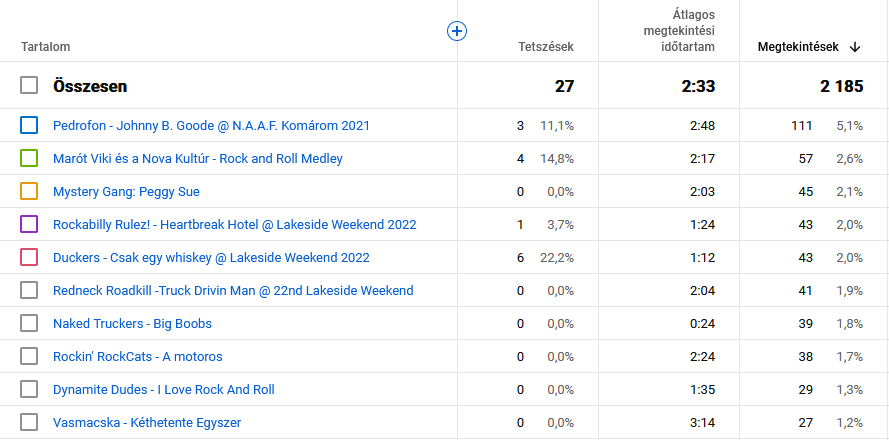Image resolution: width=889 pixels, height=440 pixels.
Task: Click the 22,2% likes cell for Duckers
Action: tap(557, 257)
